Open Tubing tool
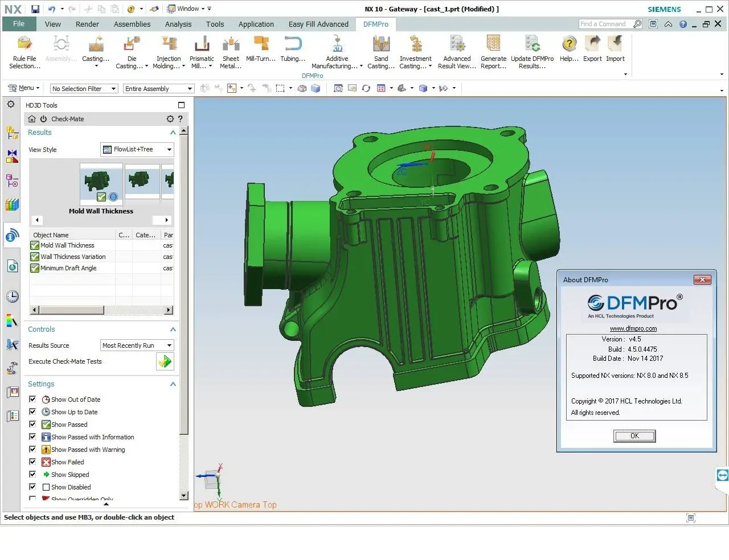Viewport: 729px width, 560px height. (x=293, y=49)
